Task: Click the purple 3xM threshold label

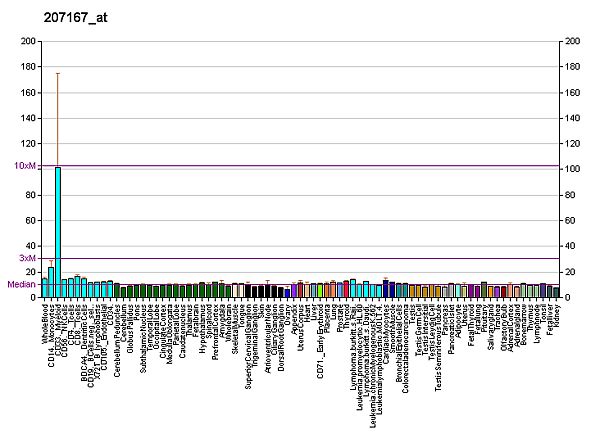Action: click(x=27, y=259)
